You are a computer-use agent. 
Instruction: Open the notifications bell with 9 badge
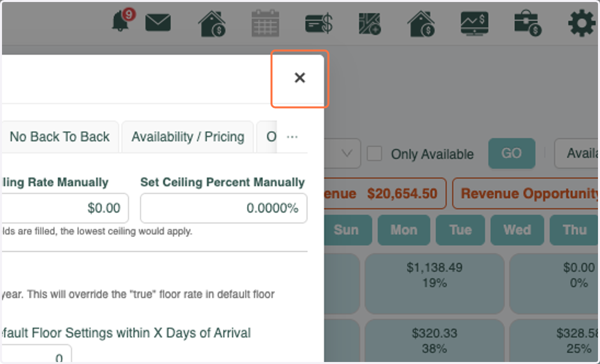tap(122, 21)
